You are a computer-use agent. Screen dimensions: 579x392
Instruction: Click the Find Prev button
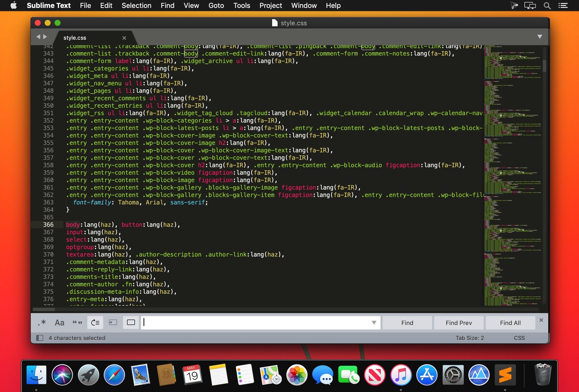tap(458, 323)
